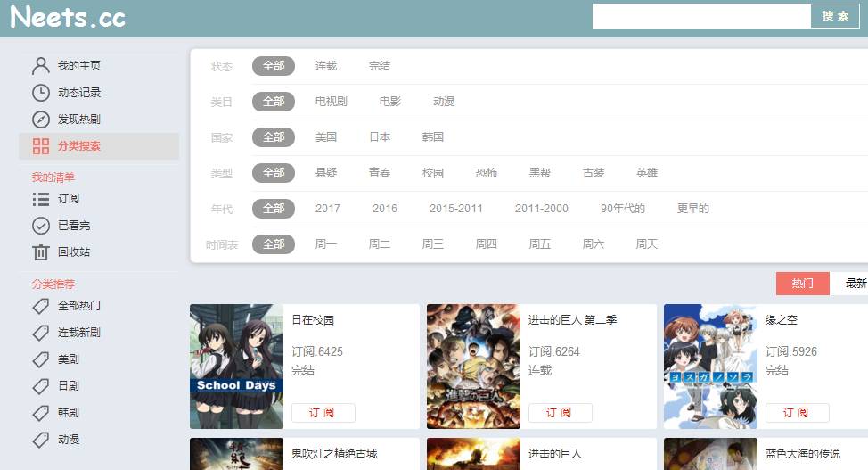
Task: Open the list icon for 订阅
Action: pos(41,199)
